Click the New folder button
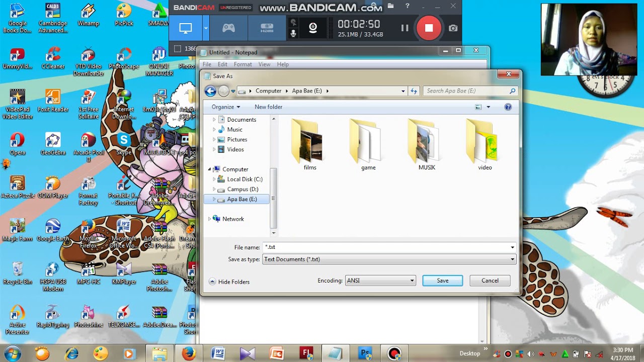The image size is (644, 362). (268, 107)
